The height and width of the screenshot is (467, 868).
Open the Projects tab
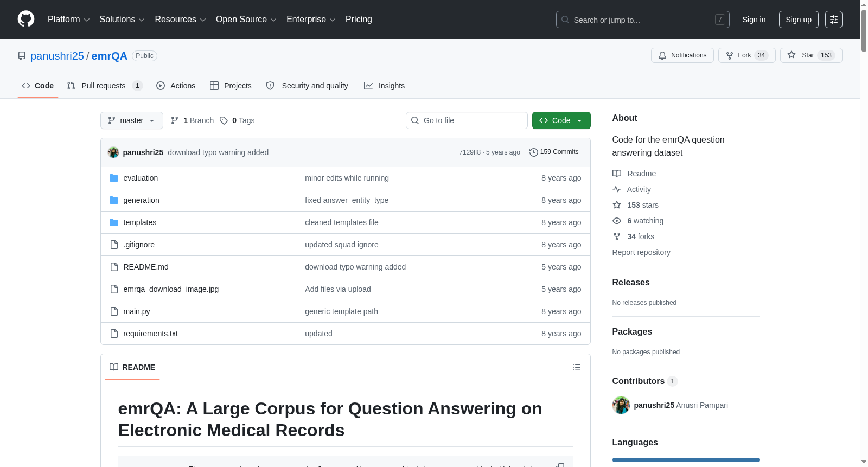(x=231, y=86)
